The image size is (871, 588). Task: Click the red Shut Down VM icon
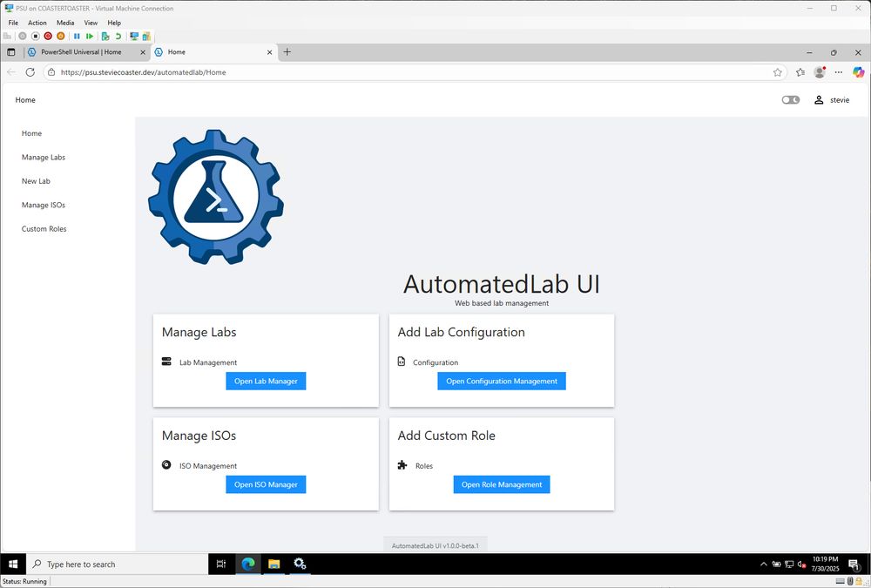pyautogui.click(x=48, y=36)
